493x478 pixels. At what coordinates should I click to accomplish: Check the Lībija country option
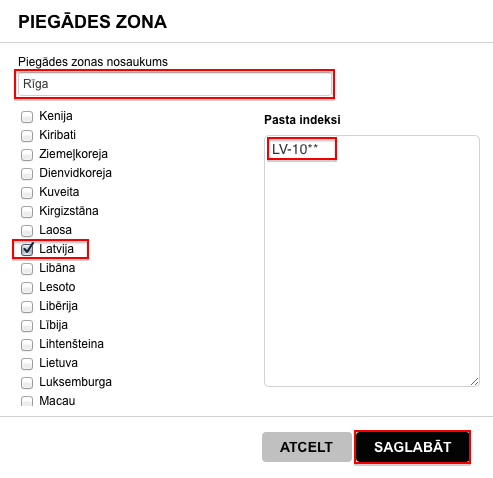[27, 326]
